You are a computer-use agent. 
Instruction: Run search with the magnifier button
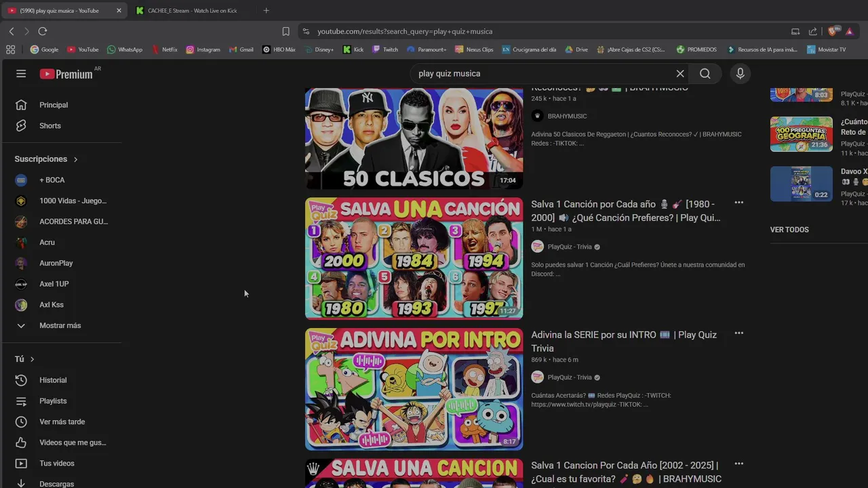point(705,73)
